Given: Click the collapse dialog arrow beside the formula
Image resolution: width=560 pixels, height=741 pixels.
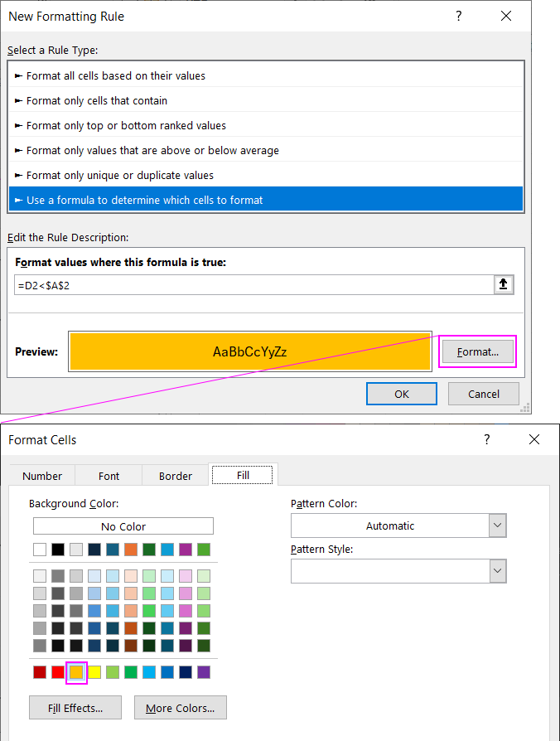Looking at the screenshot, I should (x=504, y=284).
